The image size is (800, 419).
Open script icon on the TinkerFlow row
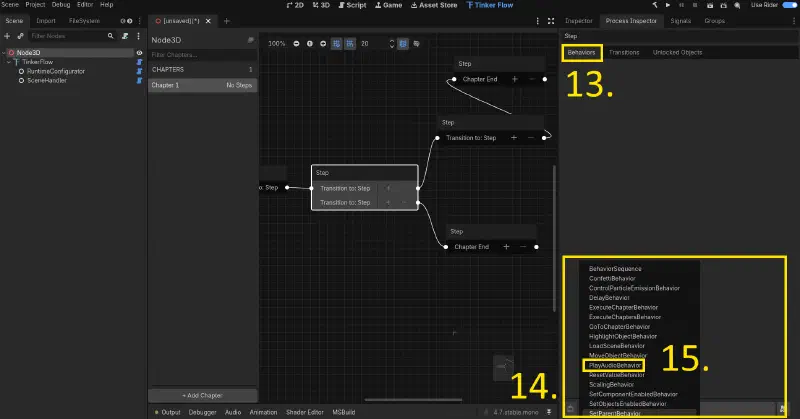coord(139,62)
